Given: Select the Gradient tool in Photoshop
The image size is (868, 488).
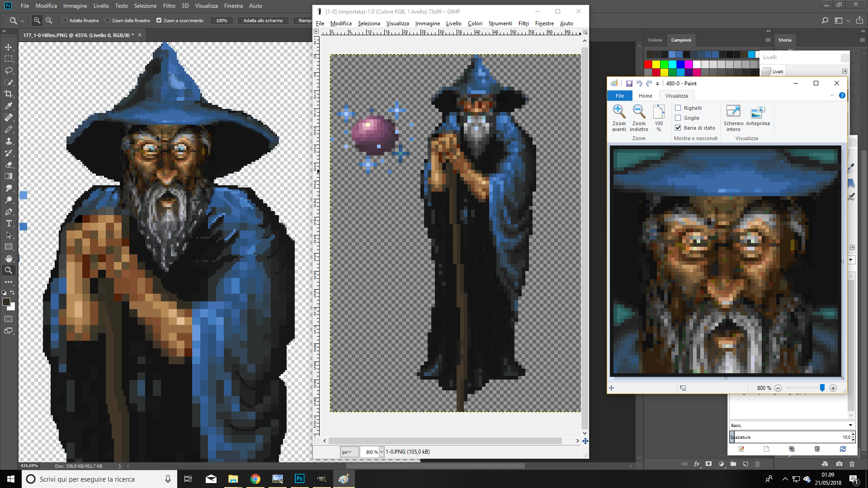Looking at the screenshot, I should pos(9,176).
